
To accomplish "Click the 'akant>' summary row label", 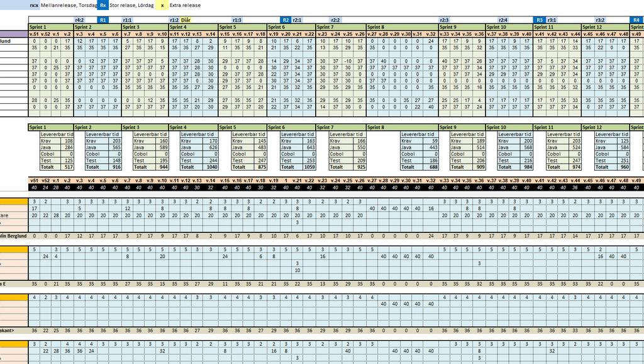I will click(8, 330).
